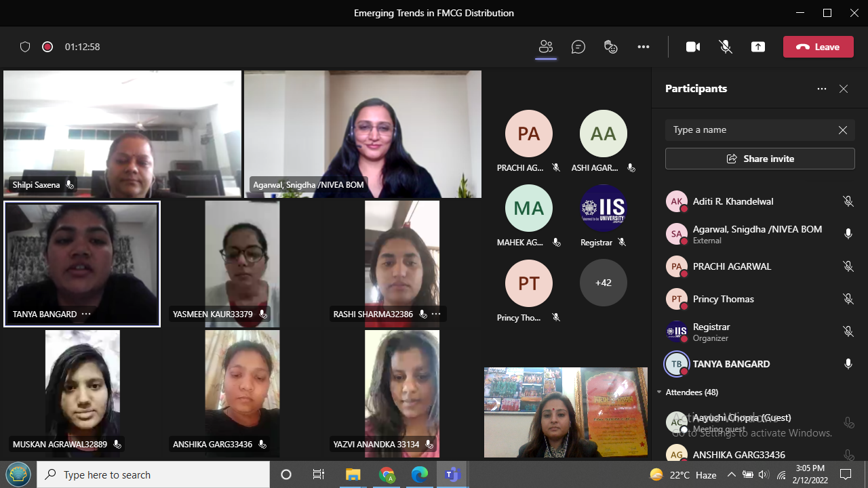Image resolution: width=868 pixels, height=488 pixels.
Task: Click the Share content icon
Action: (x=758, y=47)
